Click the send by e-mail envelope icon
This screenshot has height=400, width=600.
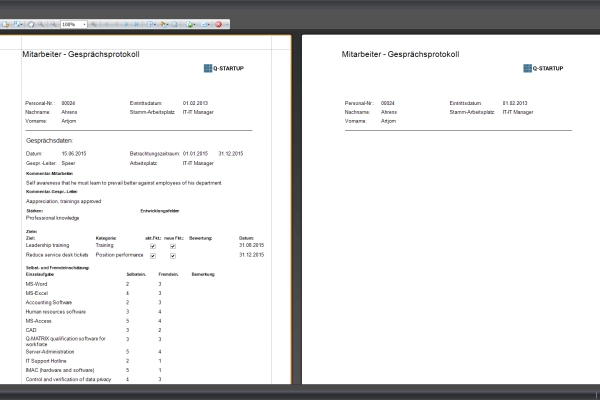[204, 24]
